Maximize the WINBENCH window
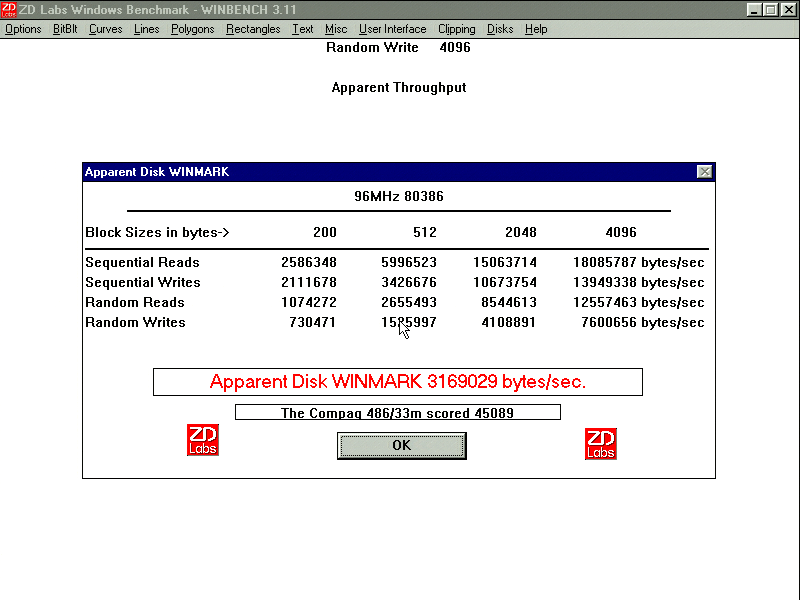 coord(771,9)
